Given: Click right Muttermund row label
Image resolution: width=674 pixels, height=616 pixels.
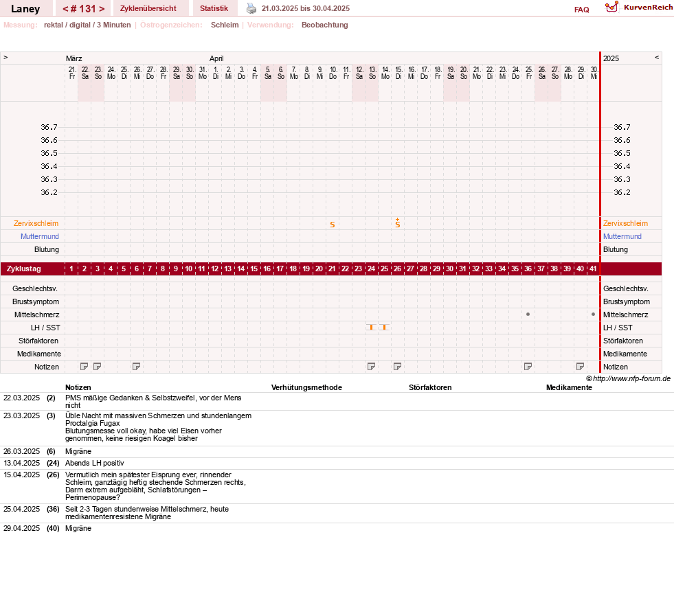Looking at the screenshot, I should (622, 236).
